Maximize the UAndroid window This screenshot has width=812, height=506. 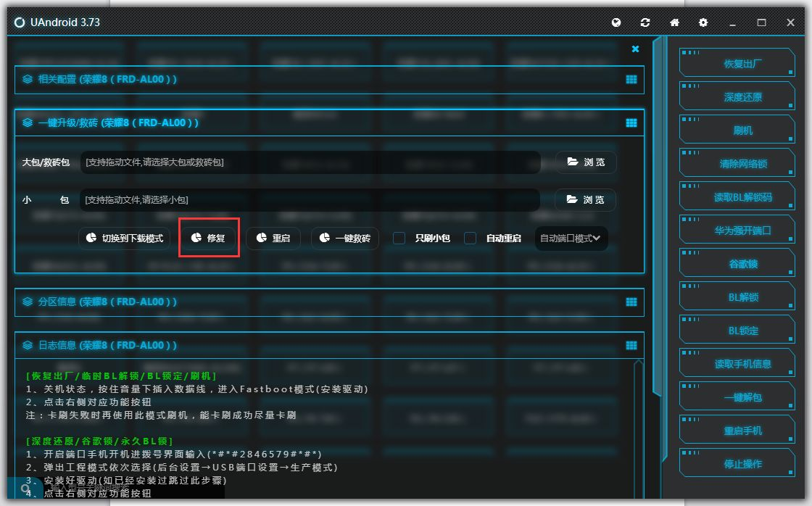click(x=761, y=22)
